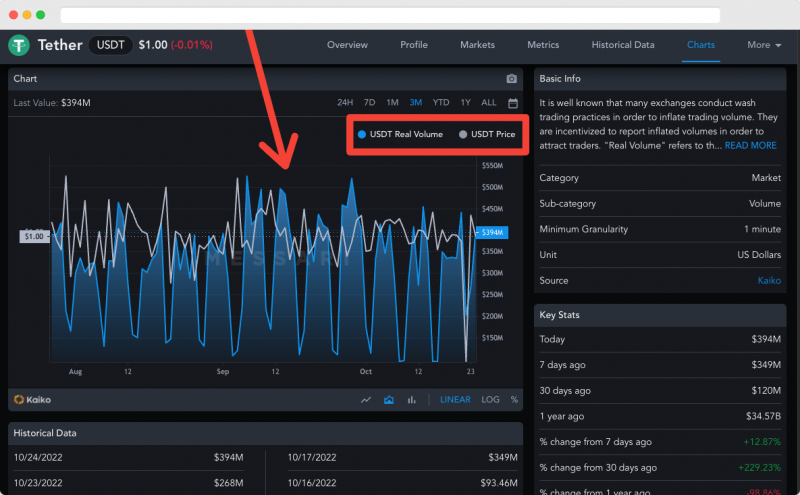Click the USDT ticker badge
This screenshot has width=800, height=495.
[111, 45]
